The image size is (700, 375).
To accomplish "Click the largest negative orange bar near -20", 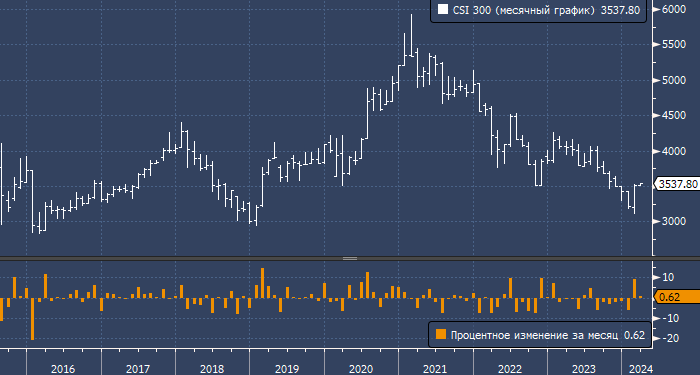I will (x=33, y=319).
